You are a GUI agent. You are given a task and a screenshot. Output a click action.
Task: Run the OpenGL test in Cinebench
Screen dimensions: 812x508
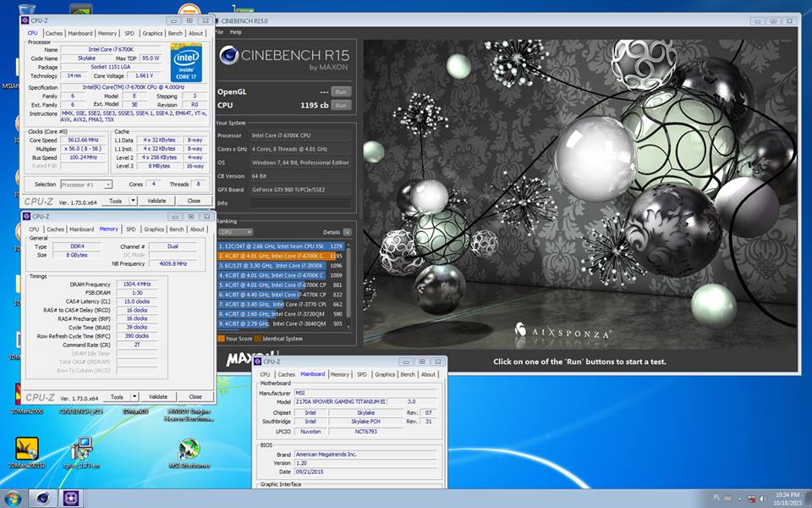pos(341,91)
